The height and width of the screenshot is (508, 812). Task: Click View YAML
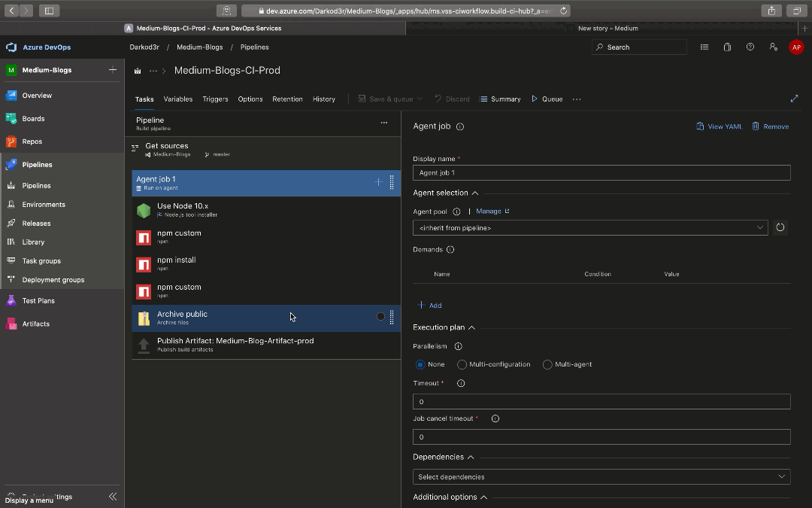[720, 126]
